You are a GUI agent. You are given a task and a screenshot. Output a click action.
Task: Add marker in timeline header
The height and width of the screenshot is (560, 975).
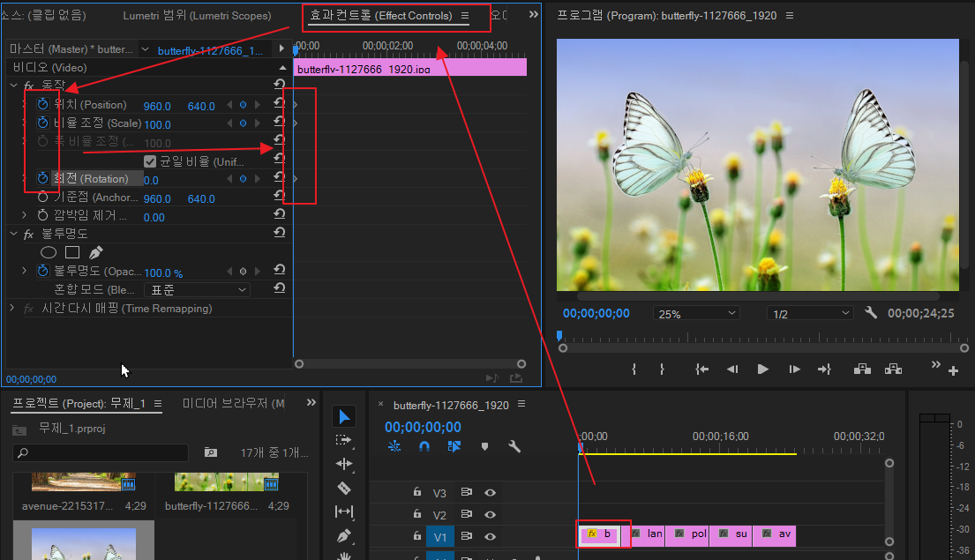tap(484, 446)
